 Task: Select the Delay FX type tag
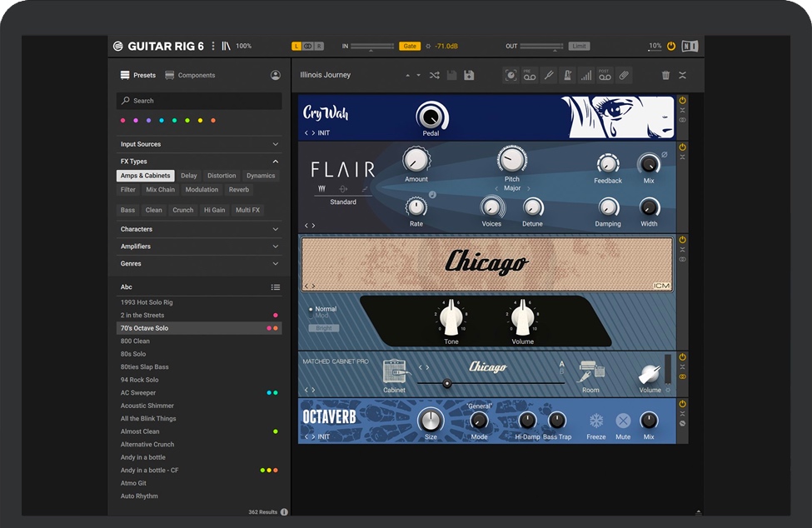click(189, 176)
